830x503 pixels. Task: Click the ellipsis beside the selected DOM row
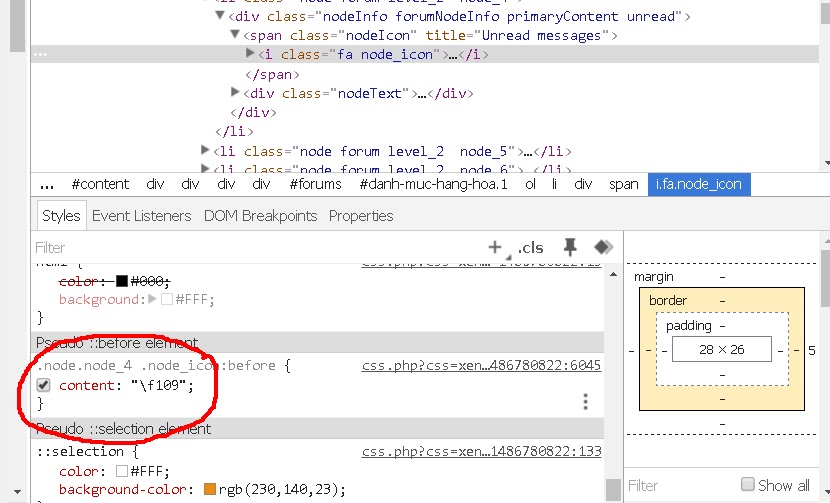[x=40, y=55]
